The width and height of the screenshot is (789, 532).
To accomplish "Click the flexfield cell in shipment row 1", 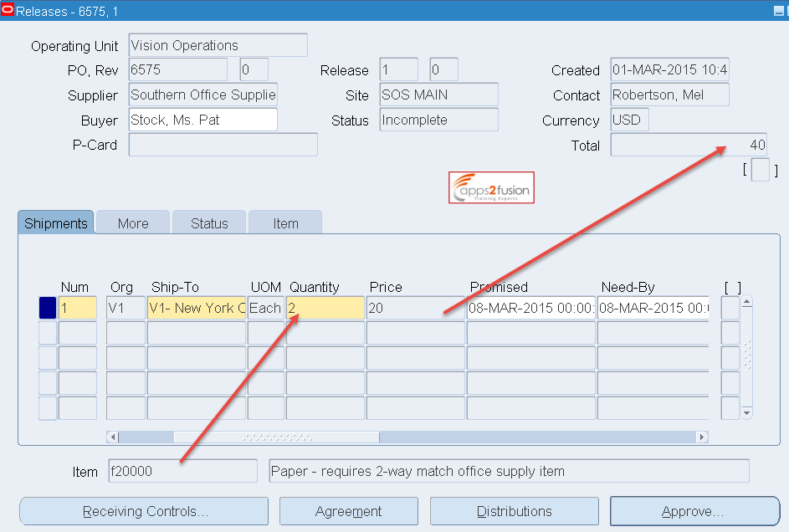I will 730,308.
